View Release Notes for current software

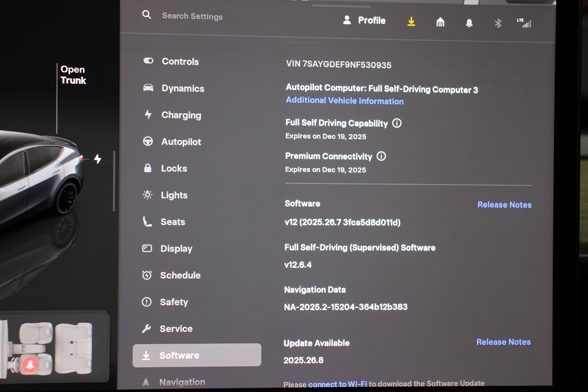(504, 205)
